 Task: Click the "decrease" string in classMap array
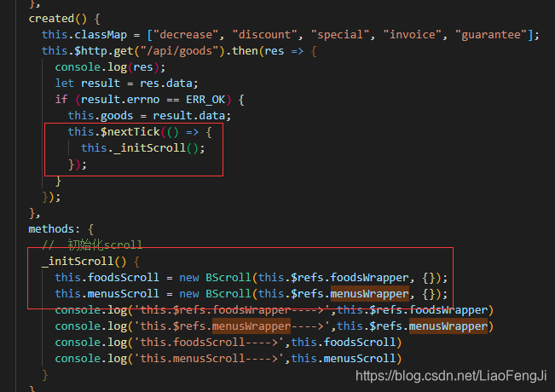click(186, 35)
